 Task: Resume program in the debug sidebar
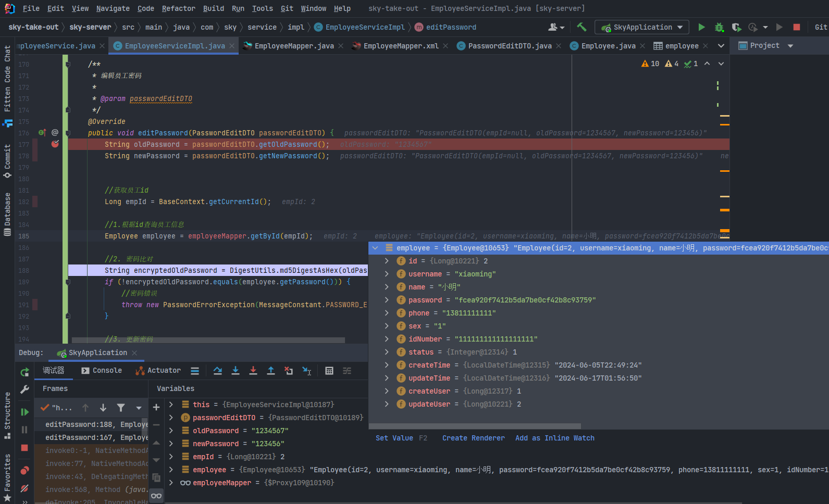24,412
